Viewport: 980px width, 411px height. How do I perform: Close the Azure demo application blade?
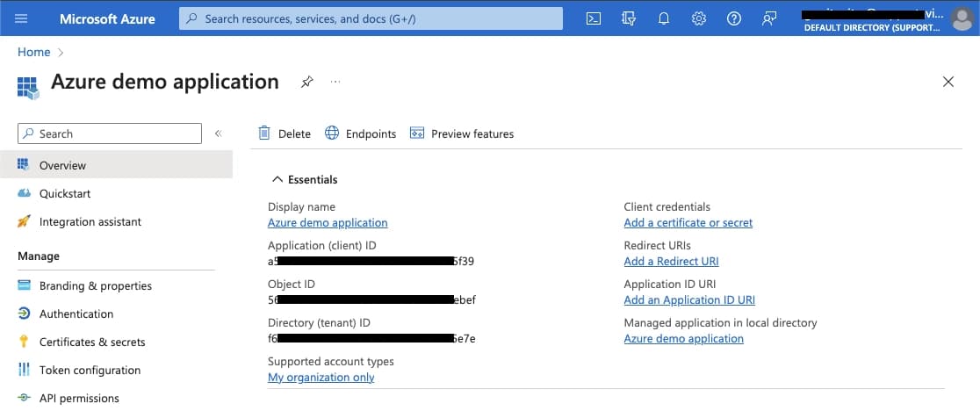(x=948, y=82)
